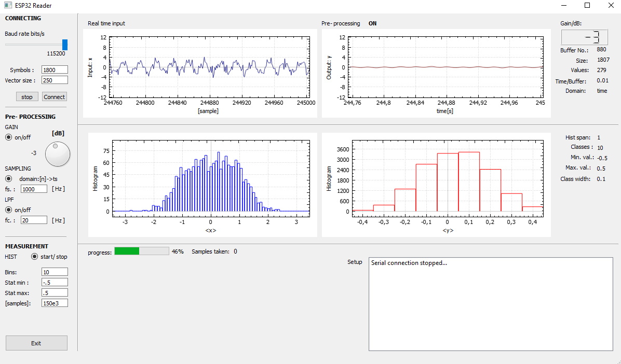Click the Classes value 10

600,148
